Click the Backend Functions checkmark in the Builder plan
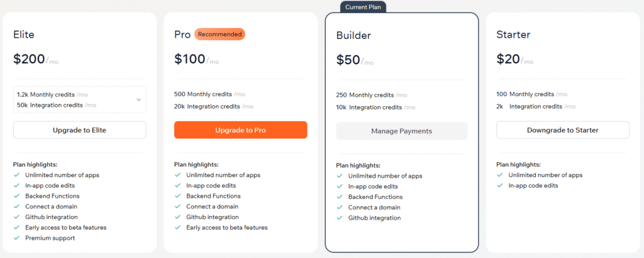Image resolution: width=644 pixels, height=258 pixels. point(340,197)
